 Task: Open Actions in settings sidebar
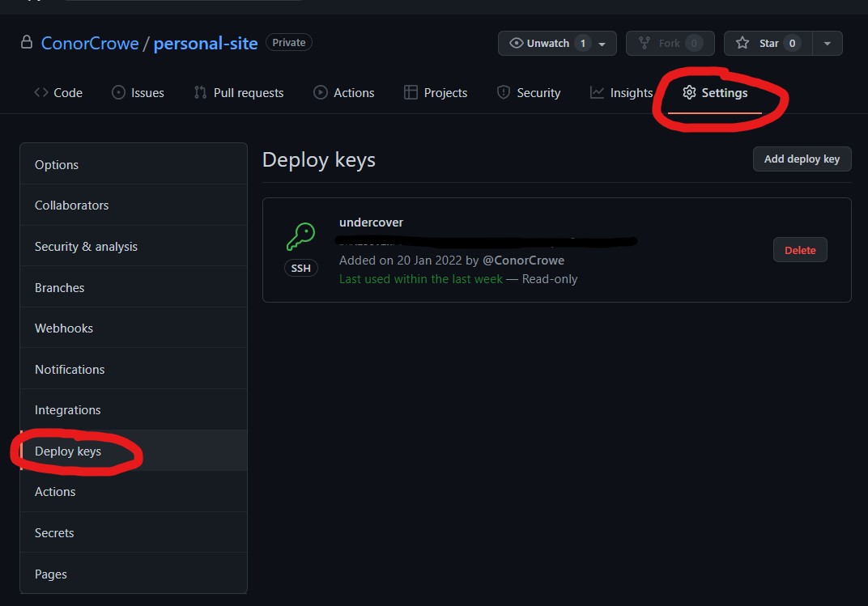(134, 492)
